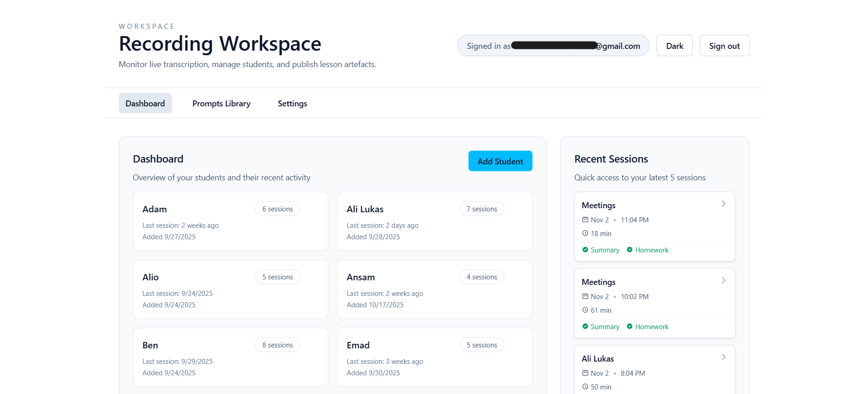Expand the first Meetings session chevron
The width and height of the screenshot is (868, 394).
723,204
